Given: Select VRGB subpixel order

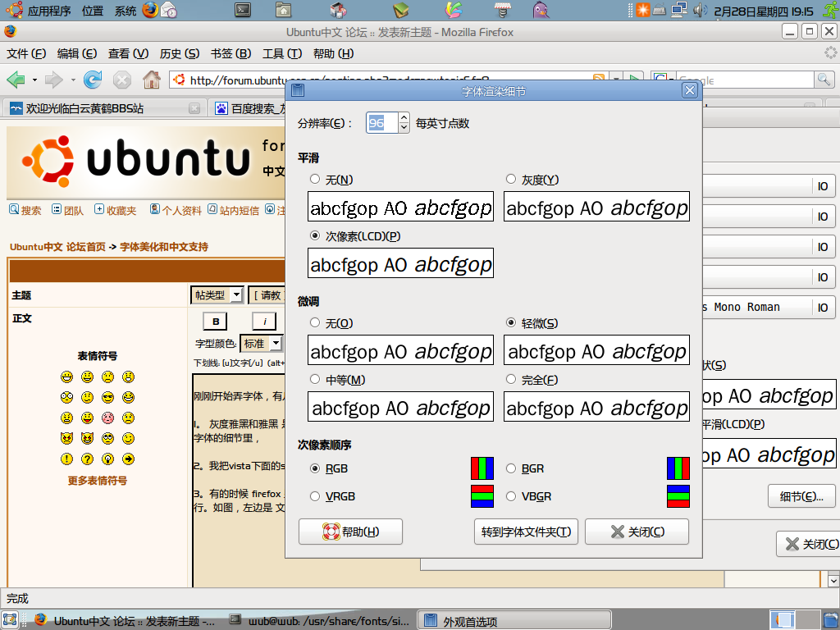Looking at the screenshot, I should [315, 496].
